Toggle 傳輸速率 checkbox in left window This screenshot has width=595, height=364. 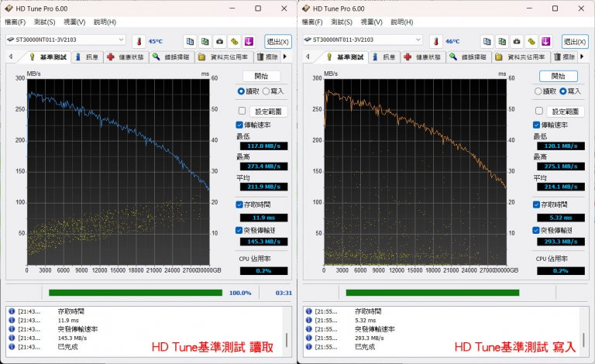[x=239, y=125]
